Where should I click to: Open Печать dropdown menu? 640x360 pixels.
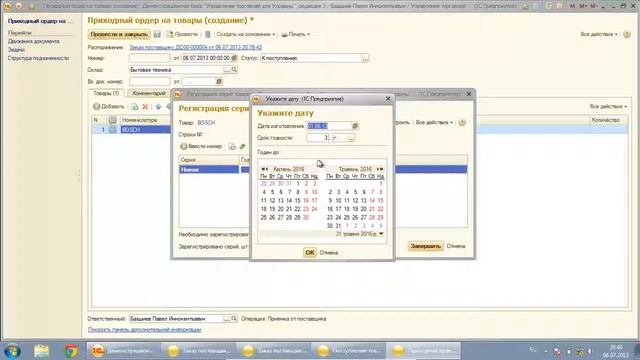tap(296, 34)
